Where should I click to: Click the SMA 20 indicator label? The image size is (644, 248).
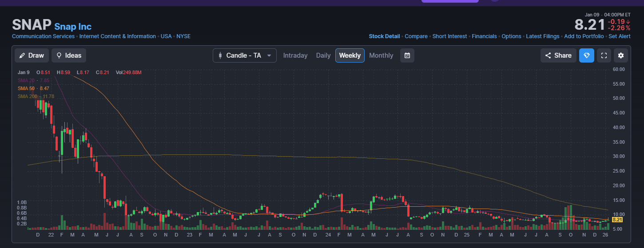[33, 80]
